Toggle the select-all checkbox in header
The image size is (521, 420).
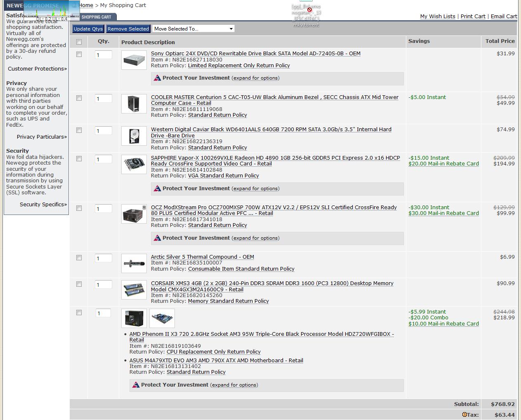tap(79, 42)
